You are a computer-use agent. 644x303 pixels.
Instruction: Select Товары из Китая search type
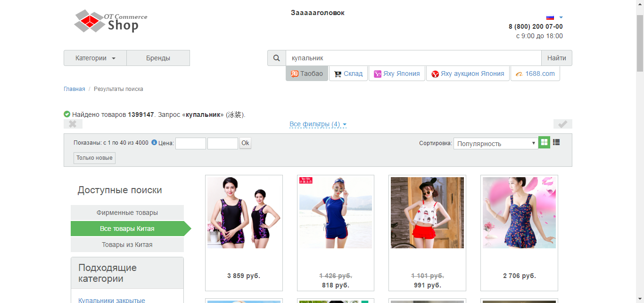(127, 245)
